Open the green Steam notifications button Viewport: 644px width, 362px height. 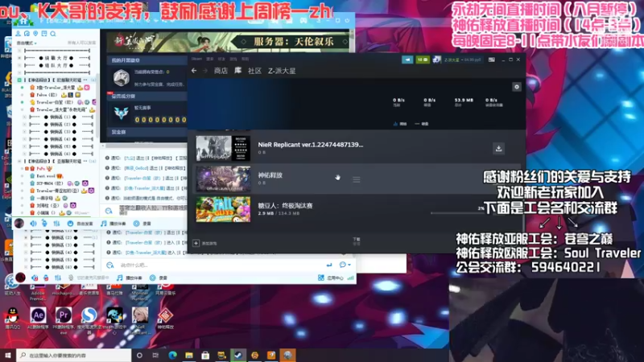422,60
